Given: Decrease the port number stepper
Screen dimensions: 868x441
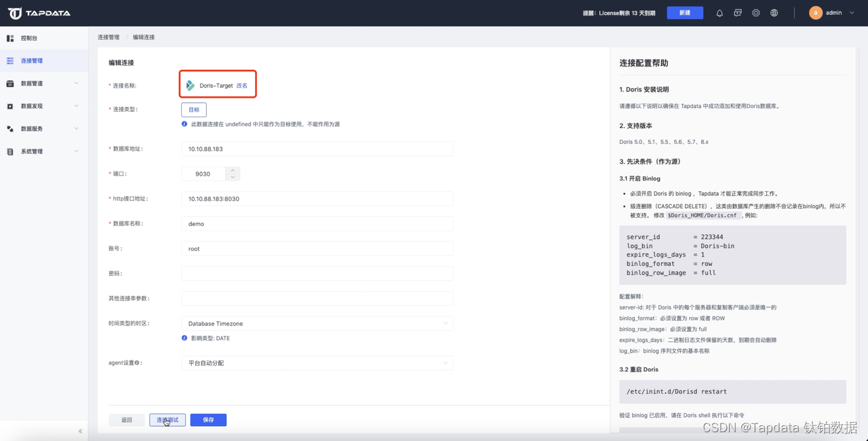Looking at the screenshot, I should pos(233,177).
